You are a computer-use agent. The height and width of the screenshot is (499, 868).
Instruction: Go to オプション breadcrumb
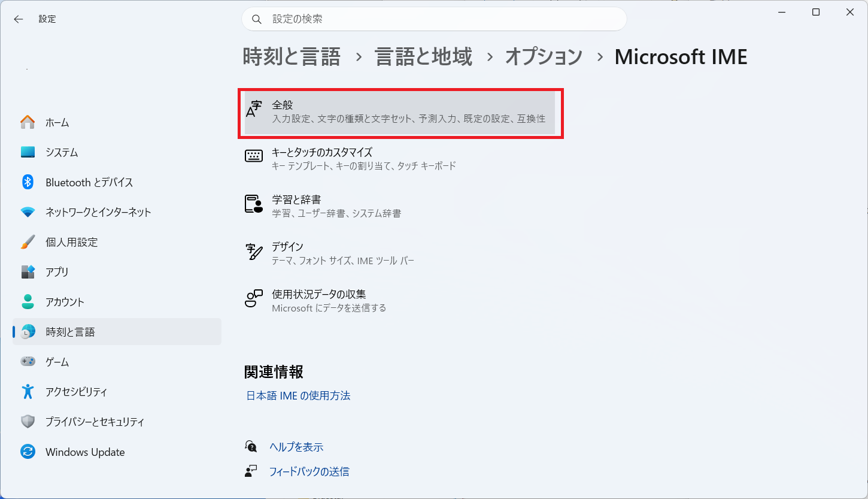click(x=544, y=57)
